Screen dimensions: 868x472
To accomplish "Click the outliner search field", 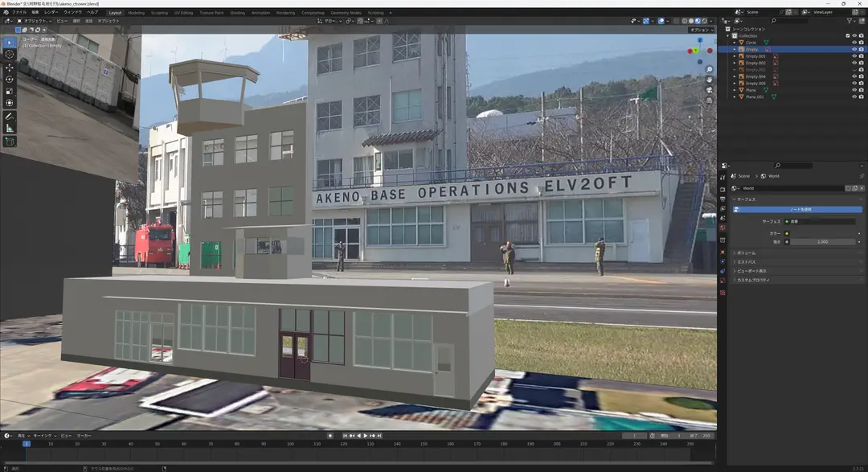I will pos(789,21).
